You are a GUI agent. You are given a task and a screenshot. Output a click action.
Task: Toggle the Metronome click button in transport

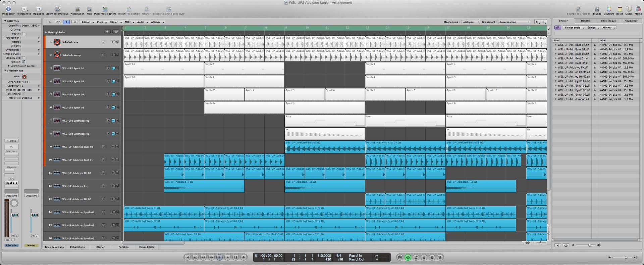[x=440, y=257]
